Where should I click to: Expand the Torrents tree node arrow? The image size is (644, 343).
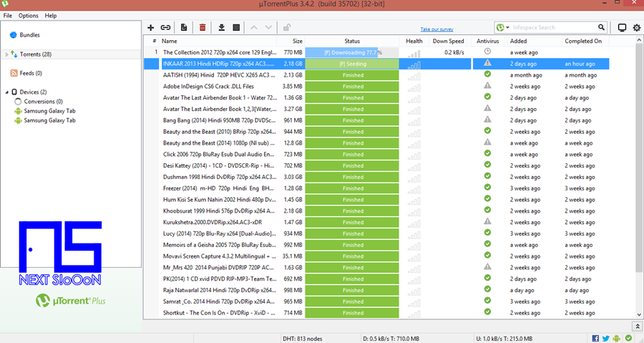tap(6, 54)
